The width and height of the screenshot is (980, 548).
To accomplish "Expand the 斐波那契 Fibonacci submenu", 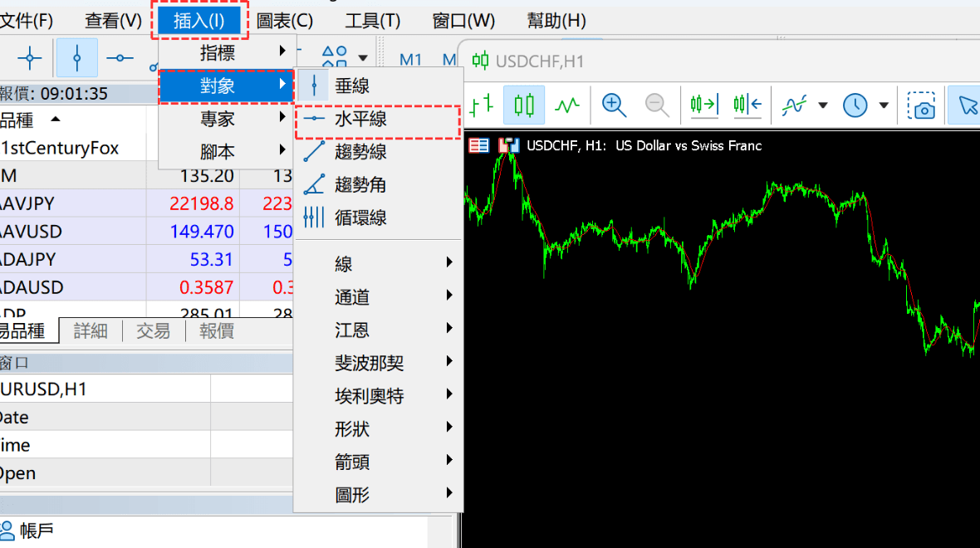I will pyautogui.click(x=378, y=363).
